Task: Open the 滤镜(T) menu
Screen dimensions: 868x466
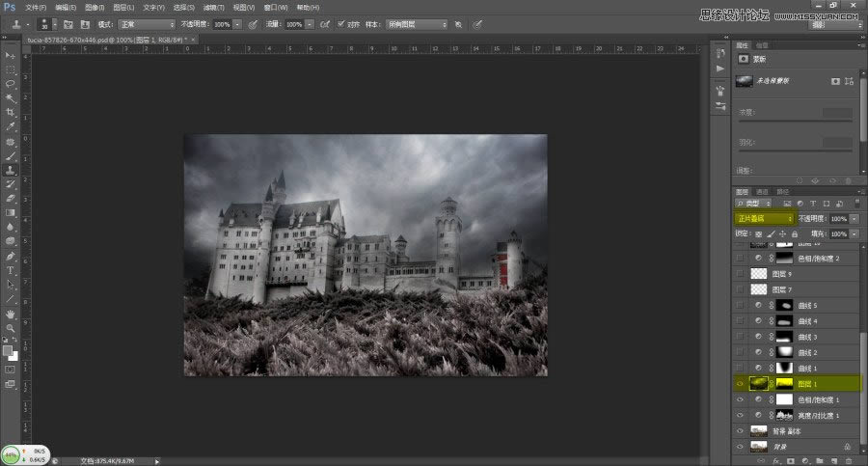Action: 212,7
